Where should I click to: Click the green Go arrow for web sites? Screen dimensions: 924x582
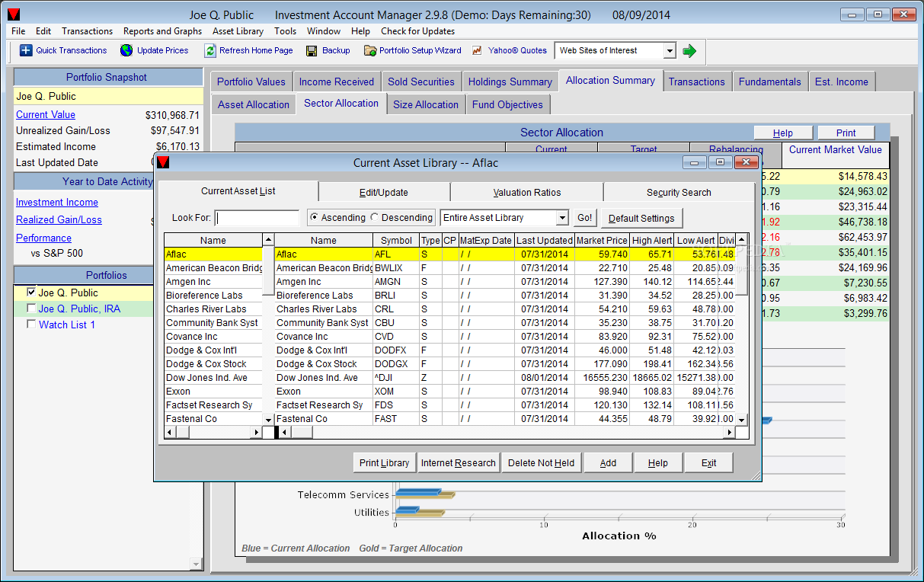[x=689, y=51]
